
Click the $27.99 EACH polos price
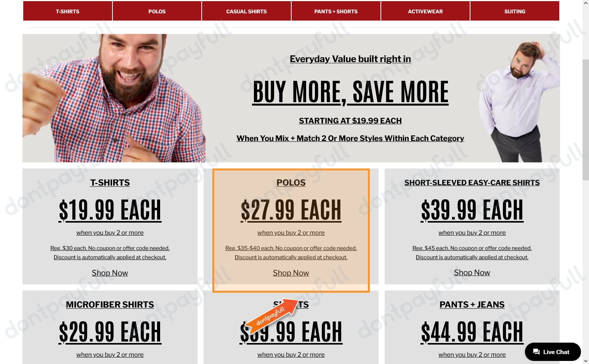291,210
